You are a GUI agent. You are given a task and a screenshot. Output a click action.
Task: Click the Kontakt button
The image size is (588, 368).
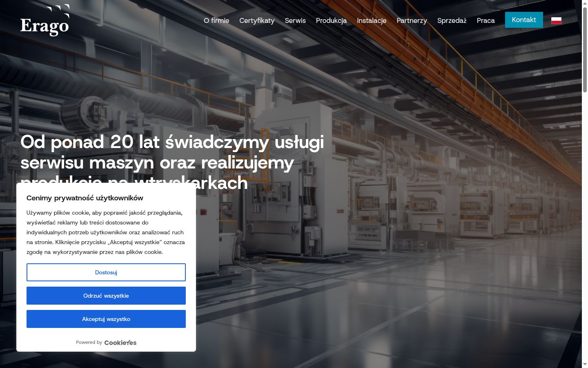pyautogui.click(x=524, y=20)
